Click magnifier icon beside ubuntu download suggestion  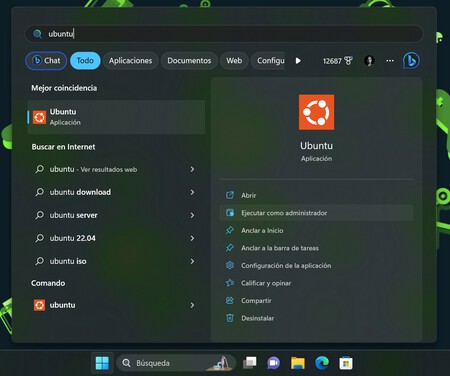pyautogui.click(x=39, y=192)
